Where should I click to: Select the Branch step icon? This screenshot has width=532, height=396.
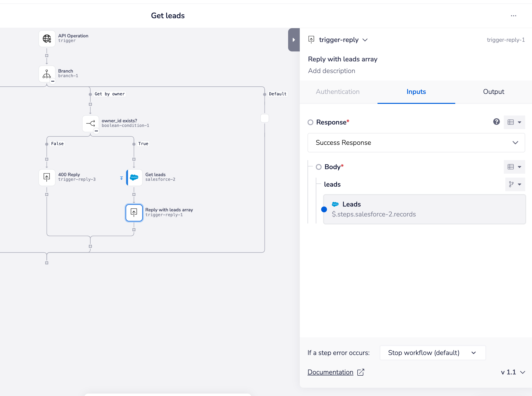tap(47, 74)
